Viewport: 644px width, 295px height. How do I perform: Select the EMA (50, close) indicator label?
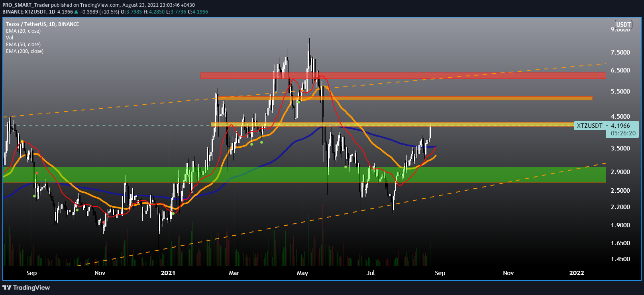click(23, 45)
